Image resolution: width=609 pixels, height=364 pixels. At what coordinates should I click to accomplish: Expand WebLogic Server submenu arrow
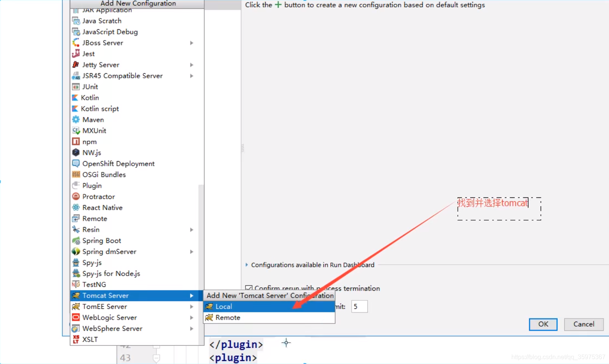191,317
